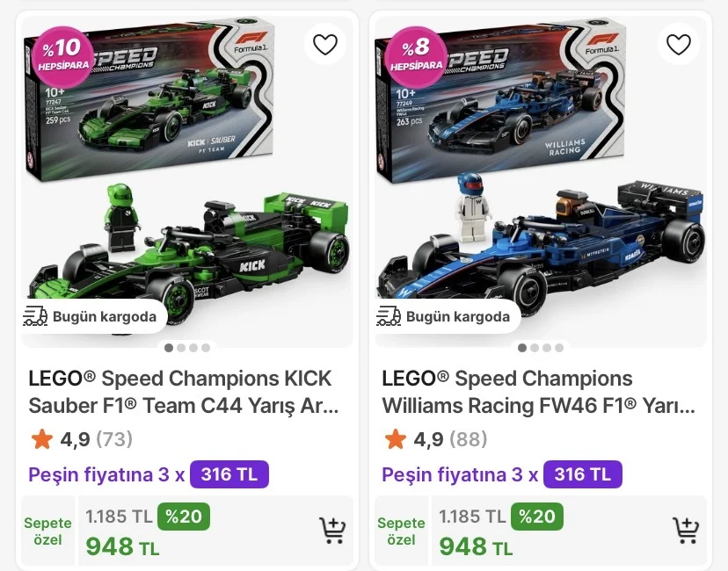Image resolution: width=728 pixels, height=571 pixels.
Task: Open the 88 reviews for Williams Racing
Action: (x=468, y=438)
